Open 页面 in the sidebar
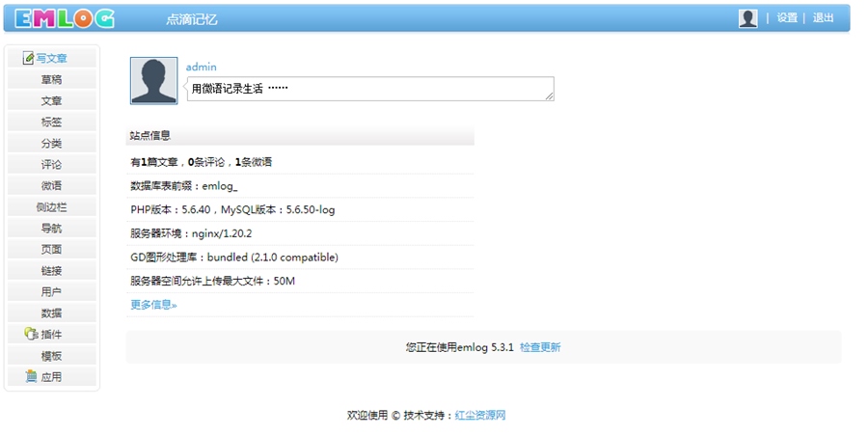This screenshot has height=435, width=868. 51,249
